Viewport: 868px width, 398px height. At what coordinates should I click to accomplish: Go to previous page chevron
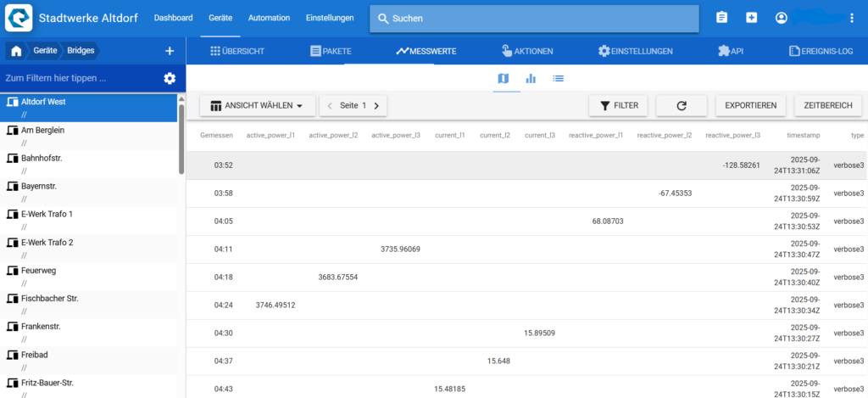tap(330, 105)
